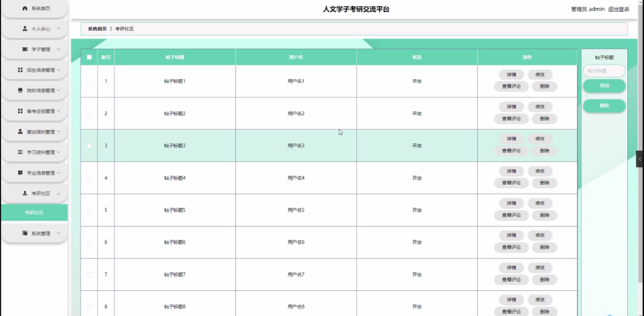Expand the 专业信息管理 menu chevron
Image resolution: width=644 pixels, height=316 pixels.
58,172
